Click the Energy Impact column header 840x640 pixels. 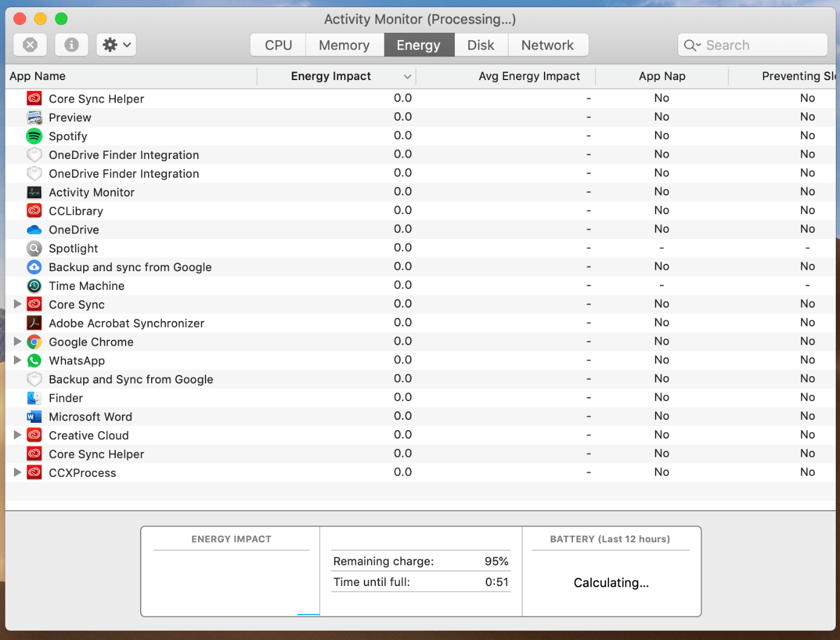pyautogui.click(x=337, y=76)
